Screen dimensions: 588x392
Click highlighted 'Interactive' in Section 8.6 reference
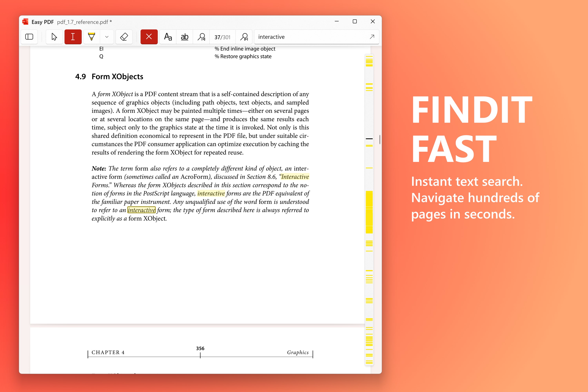click(295, 177)
